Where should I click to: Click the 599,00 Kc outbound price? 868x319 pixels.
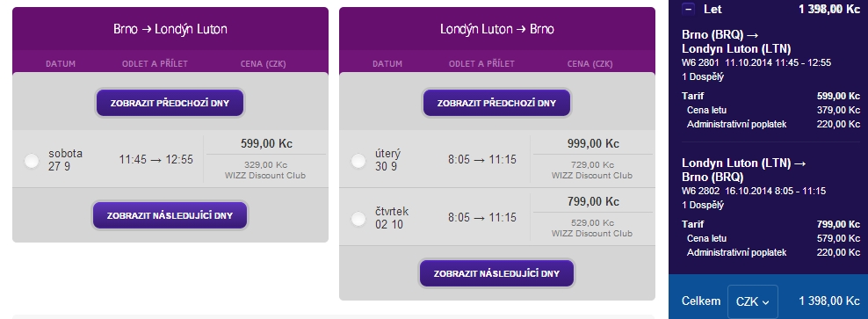click(266, 143)
